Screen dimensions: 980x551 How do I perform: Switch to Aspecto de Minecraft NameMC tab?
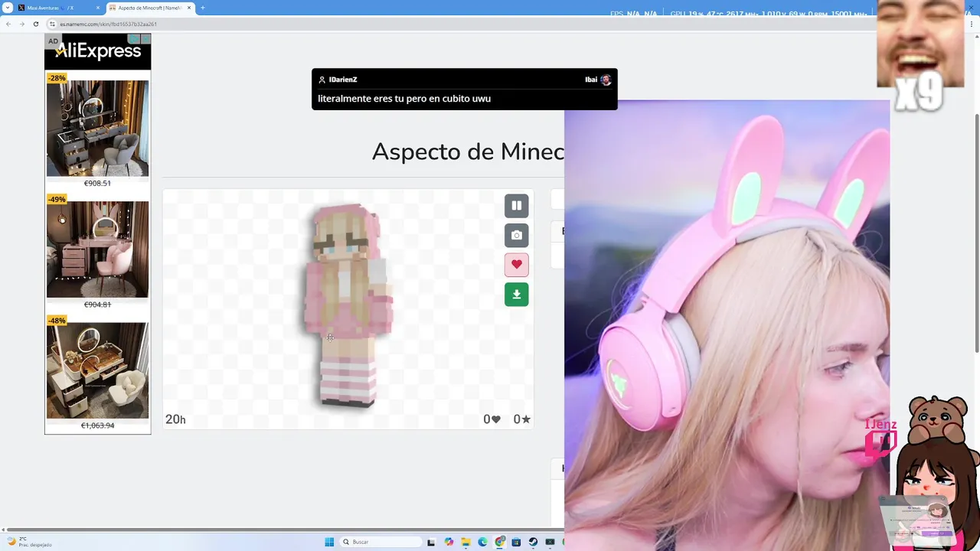tap(149, 8)
